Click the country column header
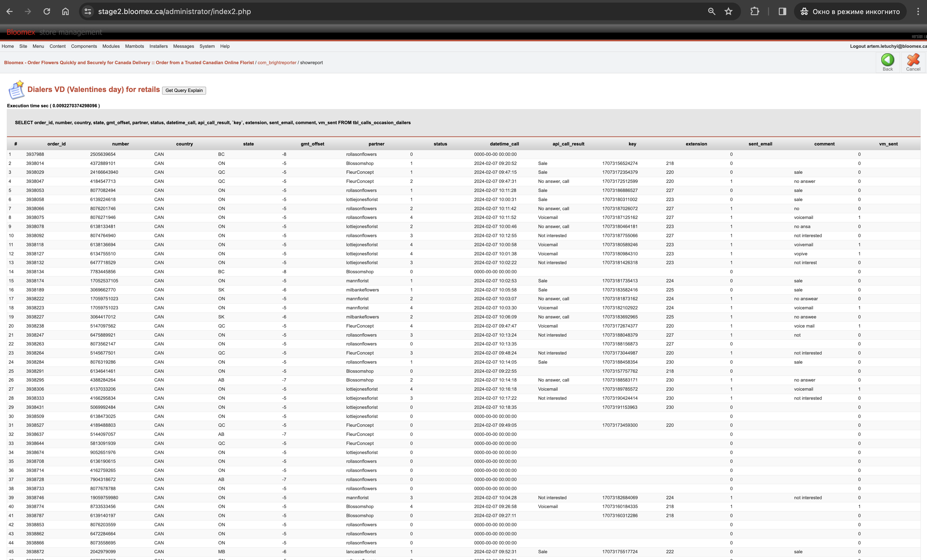This screenshot has height=560, width=927. pyautogui.click(x=184, y=144)
